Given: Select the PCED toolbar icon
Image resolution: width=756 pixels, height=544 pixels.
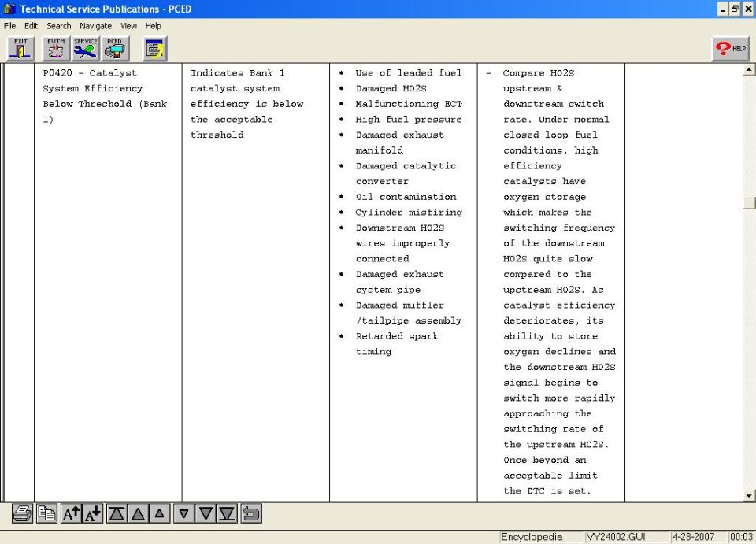Looking at the screenshot, I should (115, 49).
